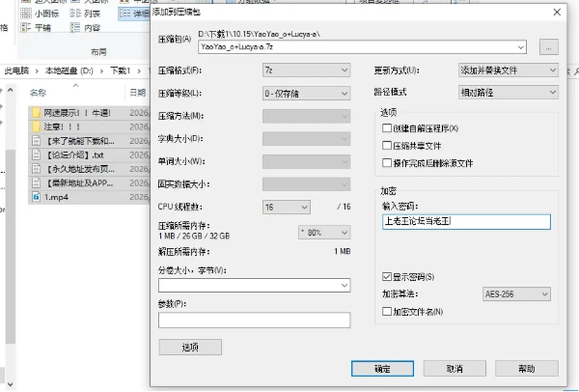Open the 更新方式 dropdown
The height and width of the screenshot is (392, 579).
[508, 70]
